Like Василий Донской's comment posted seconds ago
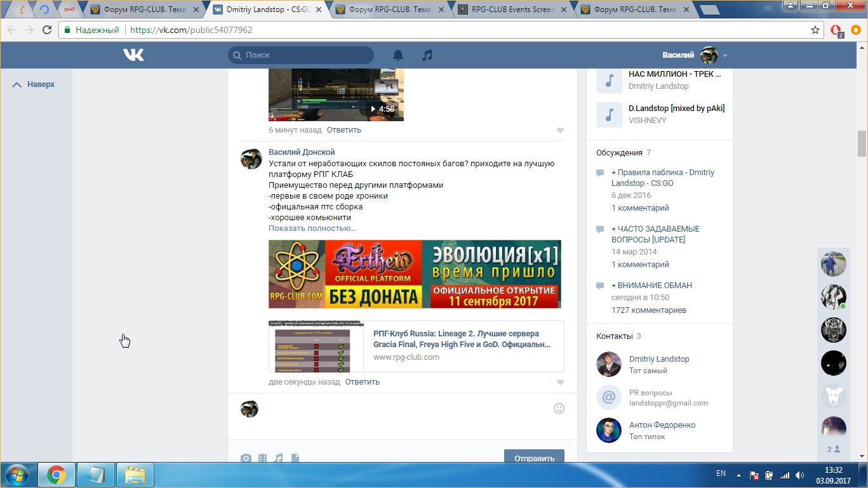868x488 pixels. pyautogui.click(x=560, y=383)
